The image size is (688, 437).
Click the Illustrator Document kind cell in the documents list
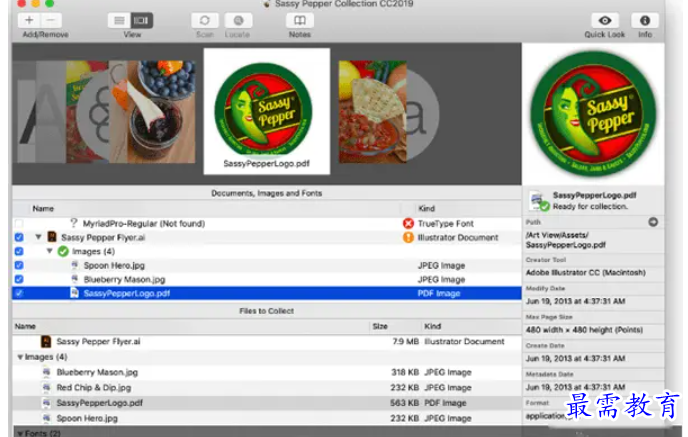(458, 237)
